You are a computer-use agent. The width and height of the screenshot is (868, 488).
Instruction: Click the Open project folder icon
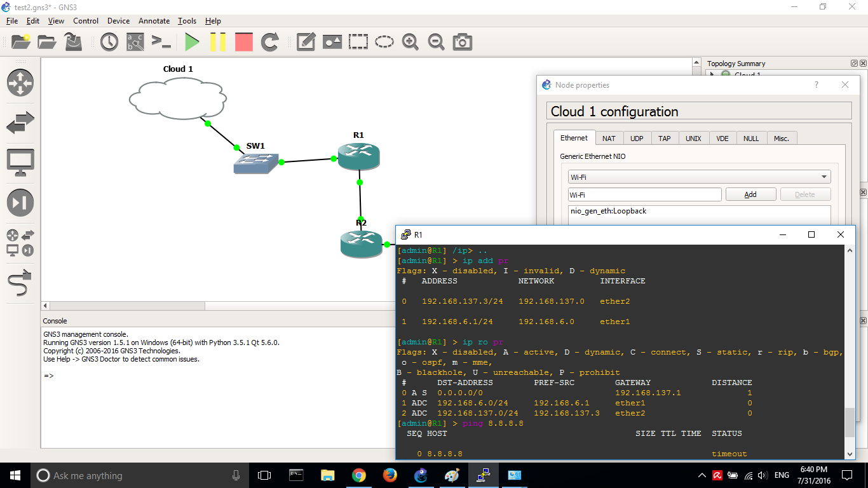click(47, 42)
